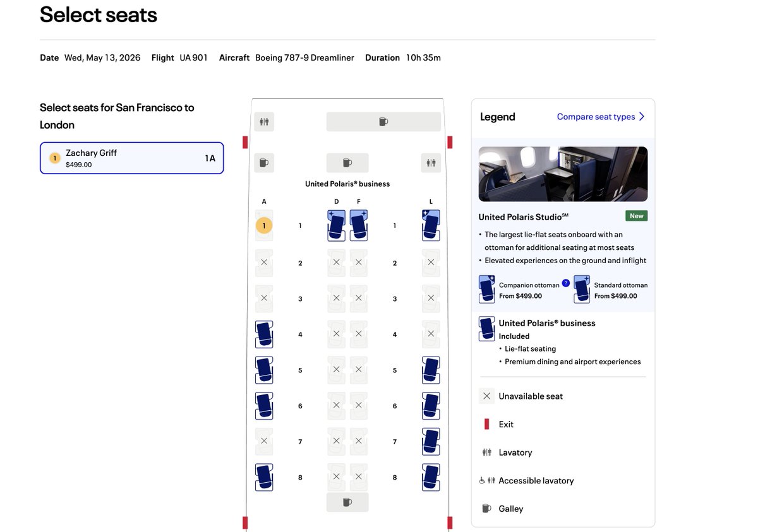The image size is (758, 532).
Task: Click the Accessible lavatory legend icon
Action: [x=486, y=480]
